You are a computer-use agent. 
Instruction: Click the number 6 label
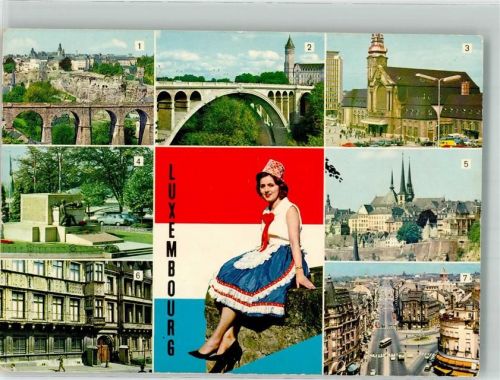(x=137, y=275)
